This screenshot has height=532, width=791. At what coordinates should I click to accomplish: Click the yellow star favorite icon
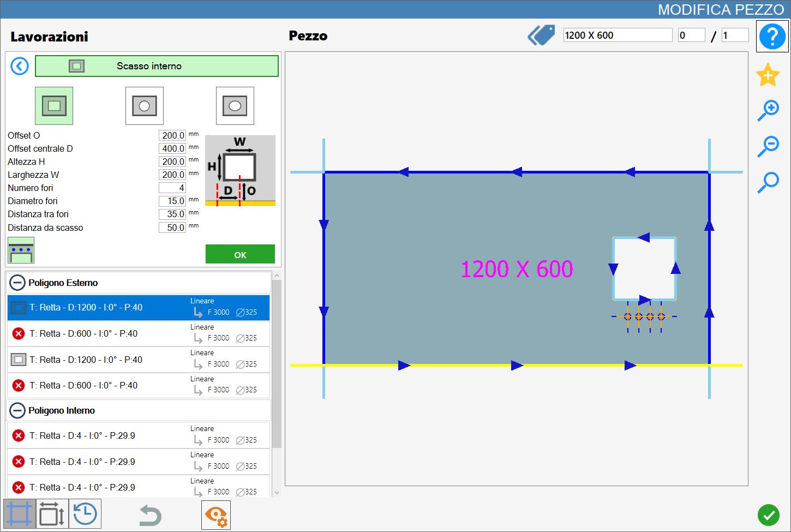tap(768, 75)
